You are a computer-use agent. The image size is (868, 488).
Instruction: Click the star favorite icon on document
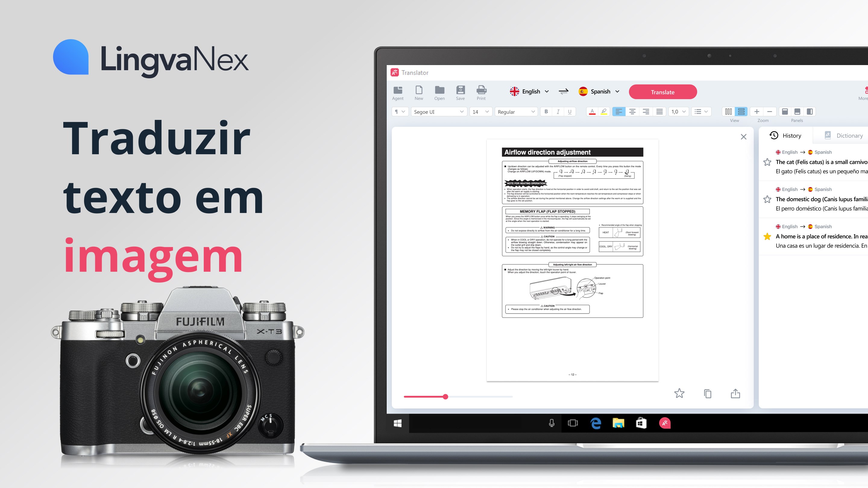(x=679, y=393)
